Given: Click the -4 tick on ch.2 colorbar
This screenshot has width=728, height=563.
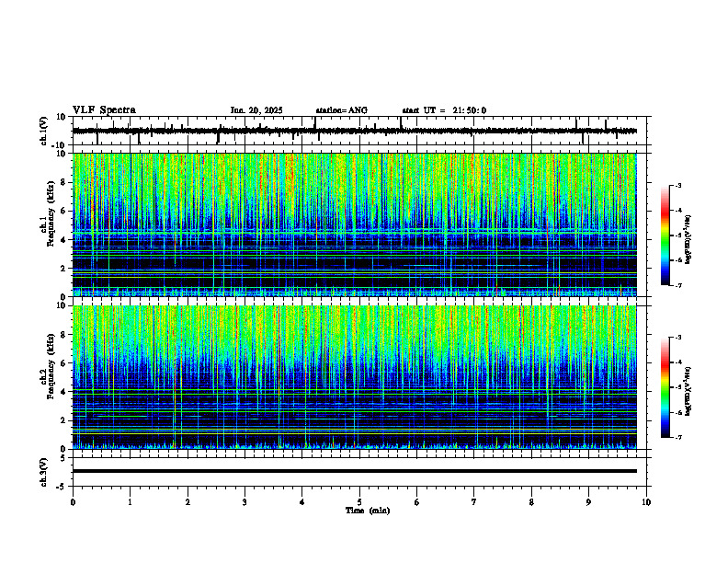Looking at the screenshot, I should pos(678,362).
